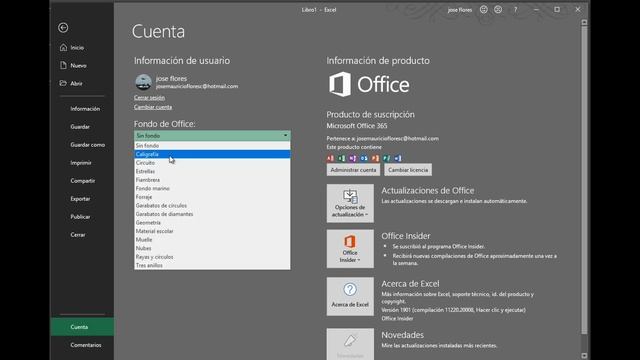Go back using the circled arrow icon
The image size is (640, 360).
(63, 27)
